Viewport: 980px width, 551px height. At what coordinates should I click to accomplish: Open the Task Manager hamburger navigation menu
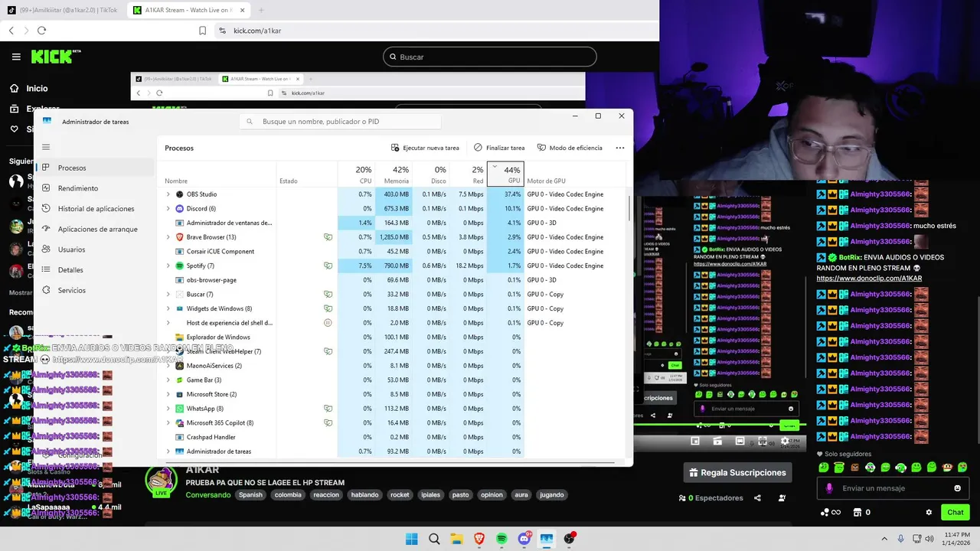46,147
